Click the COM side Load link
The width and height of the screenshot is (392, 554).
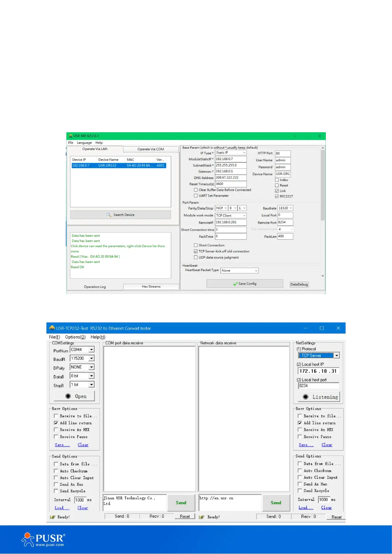coord(62,508)
